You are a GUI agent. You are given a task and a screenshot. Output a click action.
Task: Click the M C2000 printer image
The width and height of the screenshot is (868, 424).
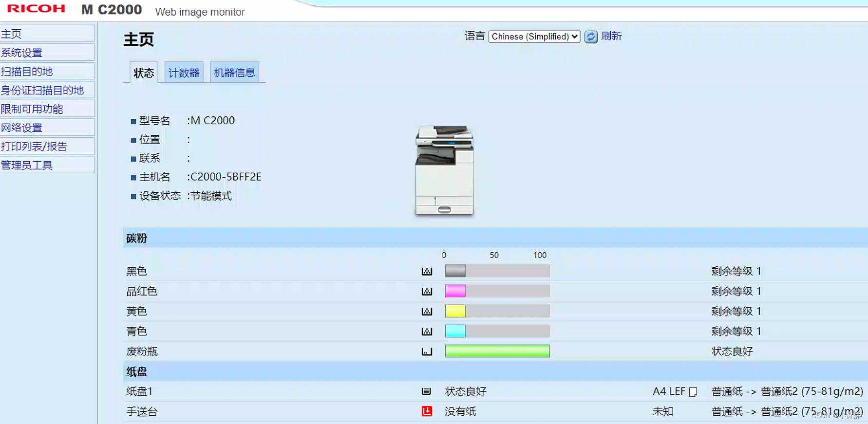[x=444, y=170]
